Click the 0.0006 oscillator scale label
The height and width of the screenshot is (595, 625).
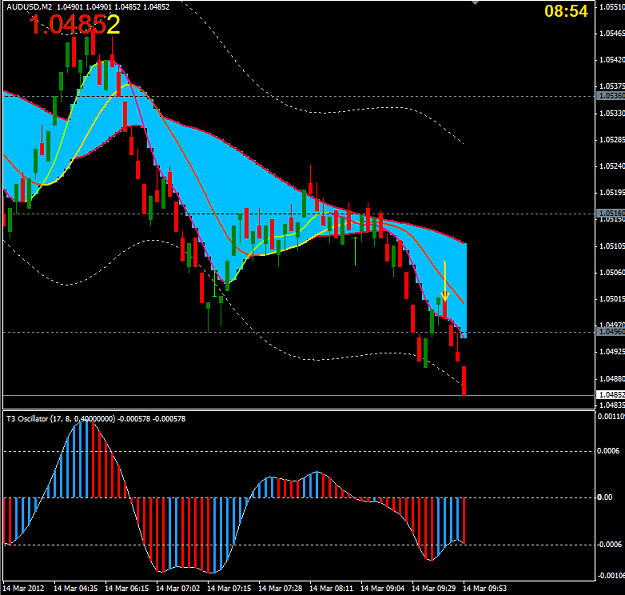pos(608,451)
